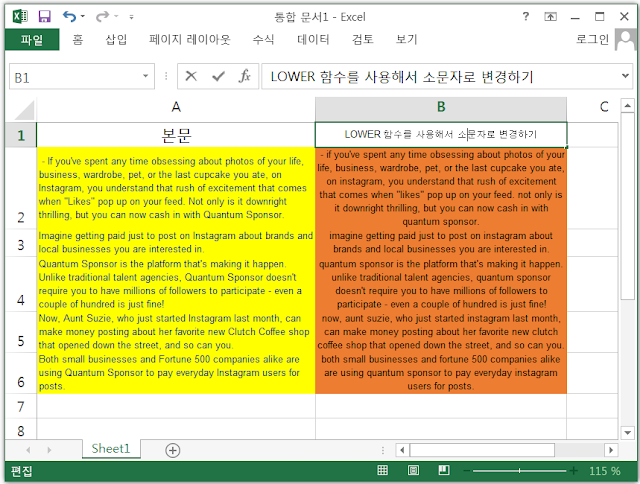Image resolution: width=640 pixels, height=484 pixels.
Task: Click orange cell 'quantum sponsor is the platform'
Action: (x=441, y=284)
